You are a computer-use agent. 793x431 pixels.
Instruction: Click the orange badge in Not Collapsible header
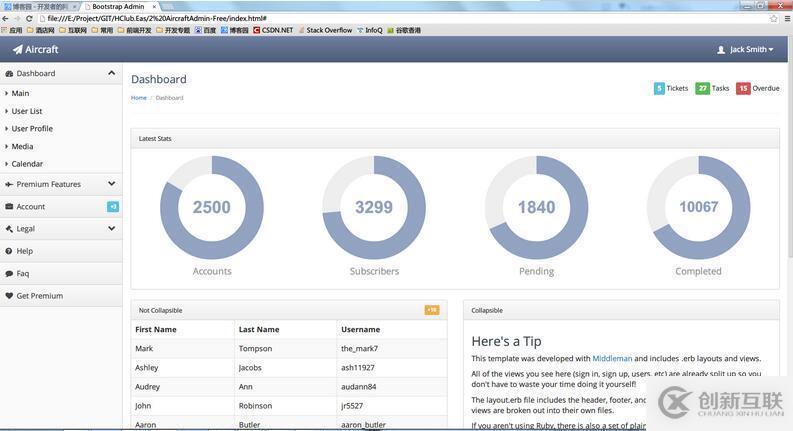click(x=432, y=310)
